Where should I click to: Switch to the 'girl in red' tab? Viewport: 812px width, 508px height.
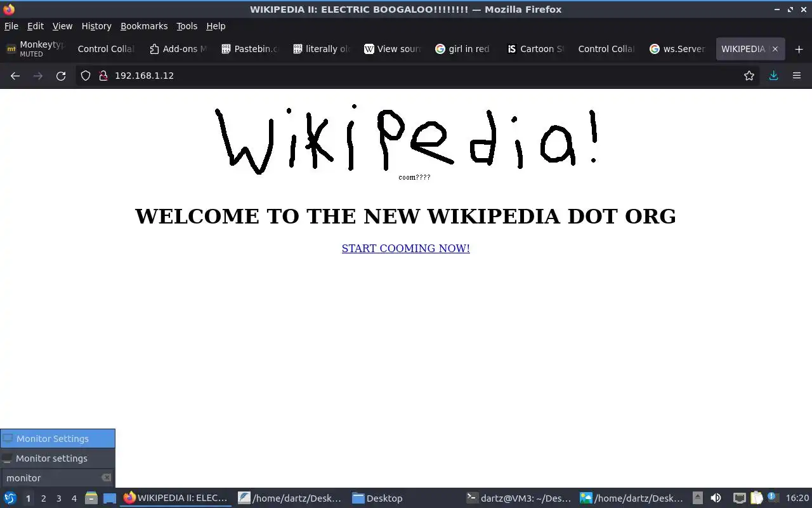click(x=464, y=49)
